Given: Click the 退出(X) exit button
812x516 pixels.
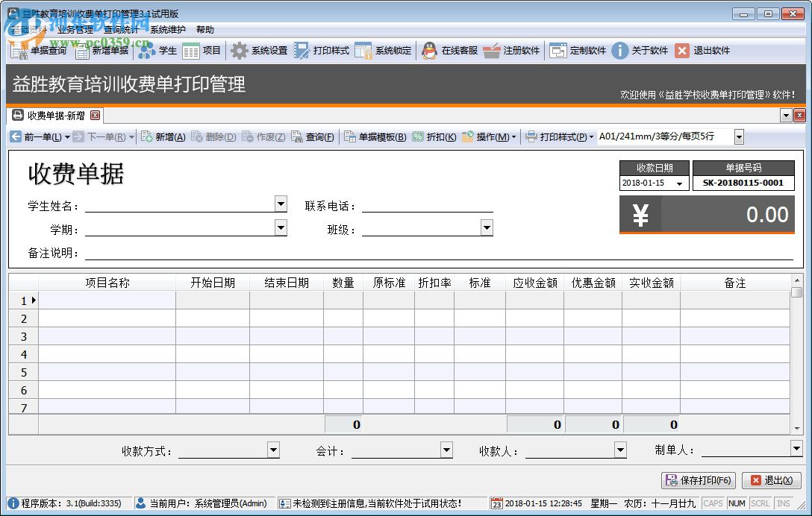Looking at the screenshot, I should tap(772, 481).
